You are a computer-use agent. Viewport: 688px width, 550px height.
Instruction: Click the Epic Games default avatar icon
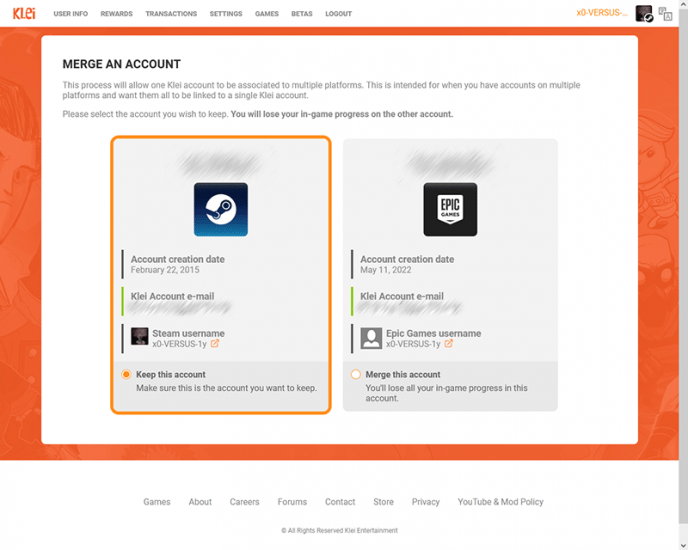[x=371, y=338]
